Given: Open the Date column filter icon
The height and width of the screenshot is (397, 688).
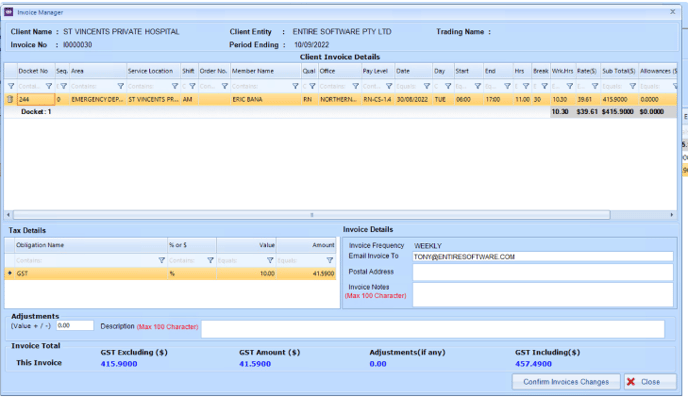Looking at the screenshot, I should tap(426, 86).
